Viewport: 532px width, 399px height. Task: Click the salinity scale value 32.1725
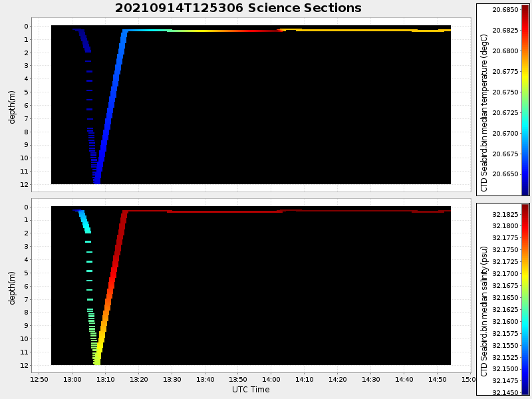pos(505,262)
